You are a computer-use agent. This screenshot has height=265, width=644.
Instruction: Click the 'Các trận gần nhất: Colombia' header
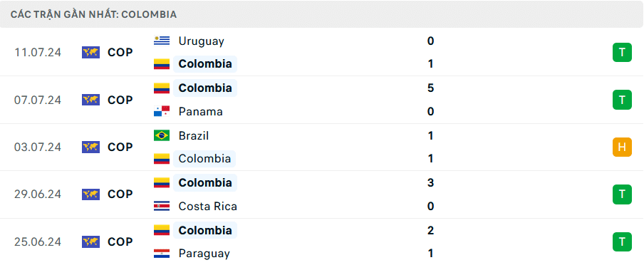[93, 14]
